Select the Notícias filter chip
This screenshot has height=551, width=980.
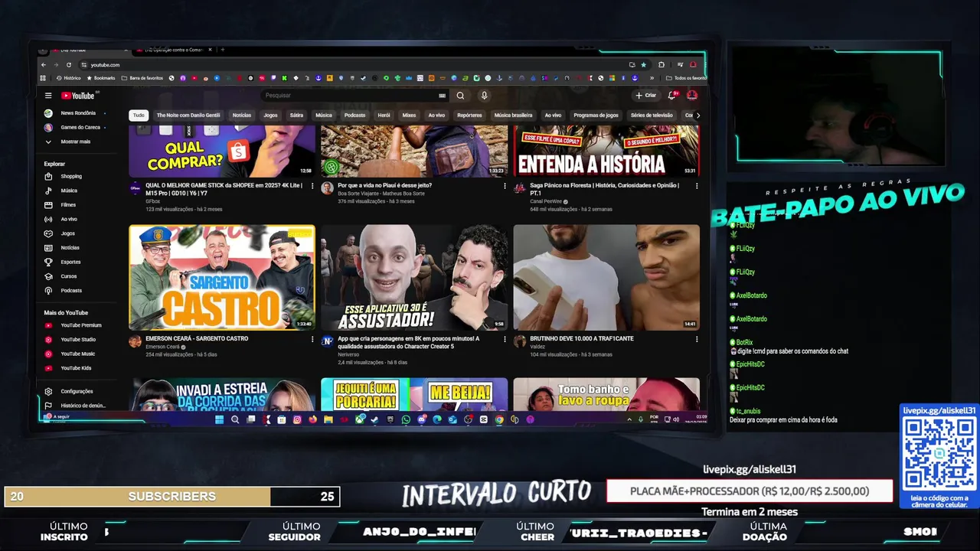tap(242, 116)
